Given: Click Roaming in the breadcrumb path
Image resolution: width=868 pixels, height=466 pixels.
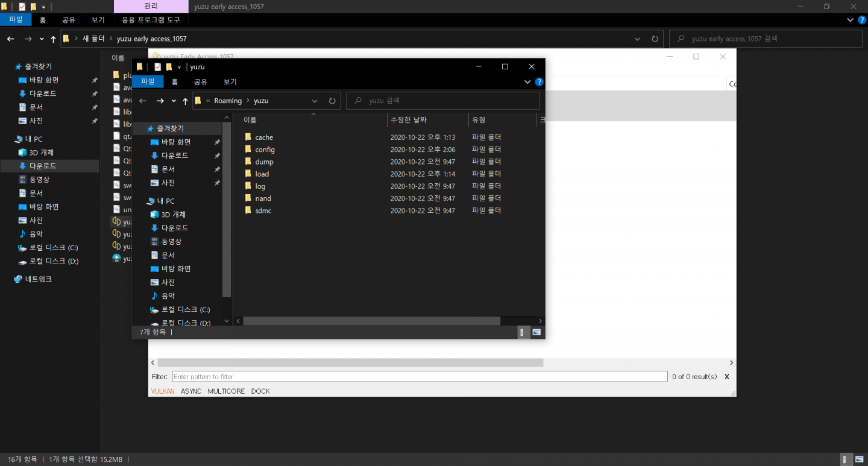Looking at the screenshot, I should point(228,101).
